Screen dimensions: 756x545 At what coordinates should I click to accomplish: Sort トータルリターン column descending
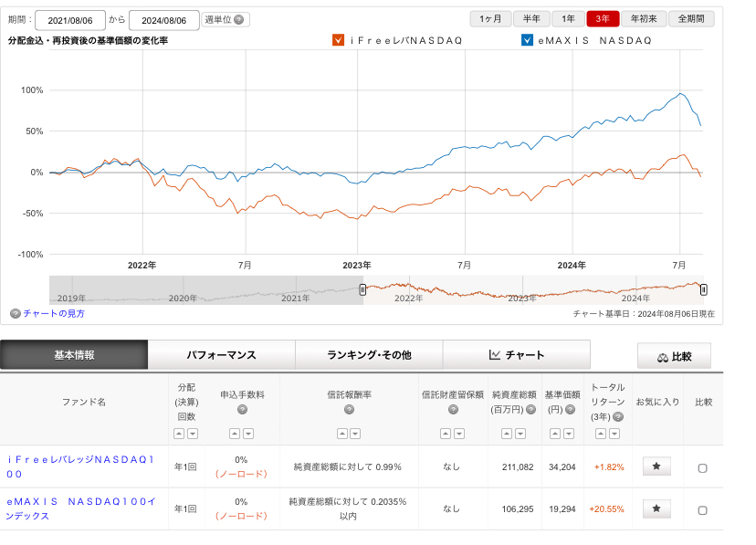(614, 434)
